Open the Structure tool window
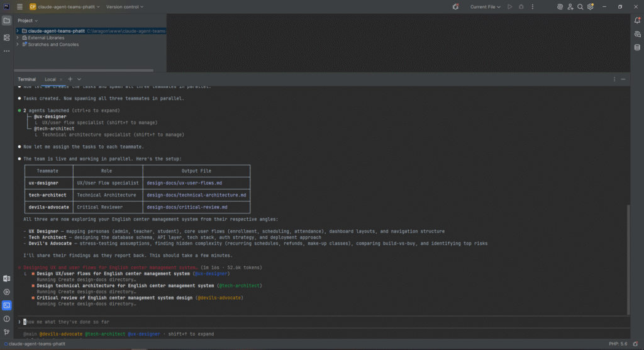Viewport: 644px width, 350px height. [x=7, y=38]
